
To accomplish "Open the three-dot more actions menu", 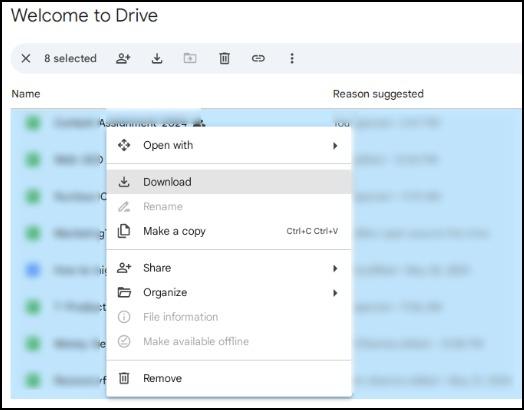I will click(x=292, y=58).
